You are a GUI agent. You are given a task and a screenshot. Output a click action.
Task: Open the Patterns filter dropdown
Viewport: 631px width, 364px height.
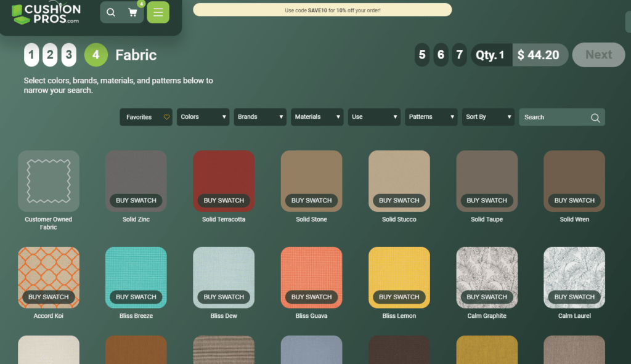tap(431, 117)
